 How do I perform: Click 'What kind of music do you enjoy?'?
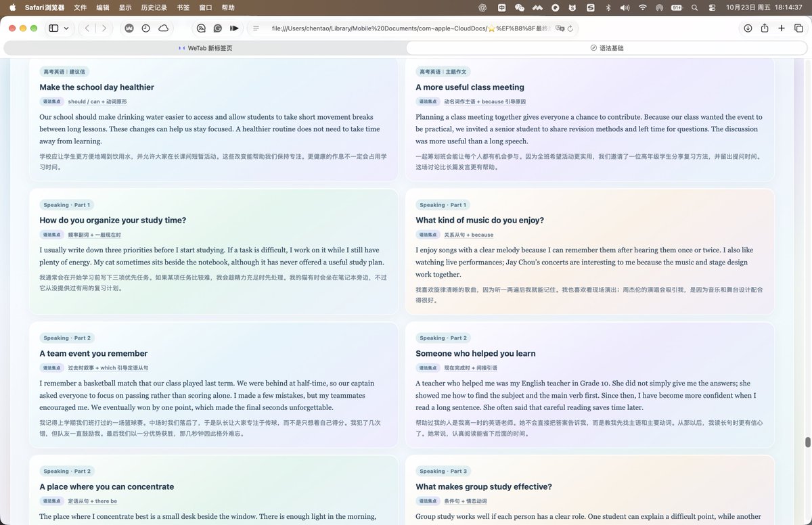(480, 221)
